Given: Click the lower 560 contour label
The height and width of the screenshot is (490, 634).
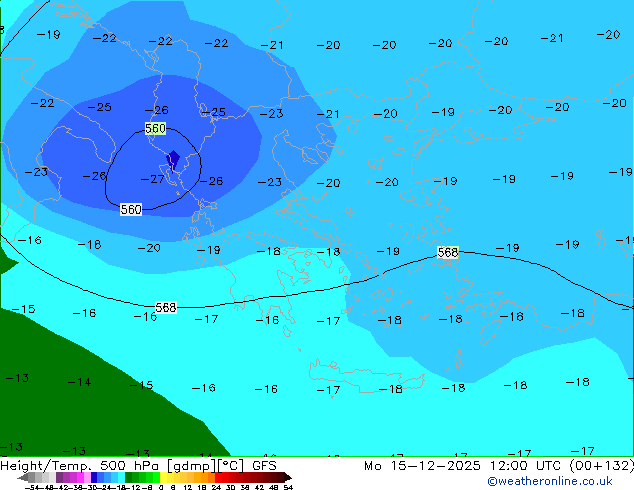Looking at the screenshot, I should tap(131, 209).
